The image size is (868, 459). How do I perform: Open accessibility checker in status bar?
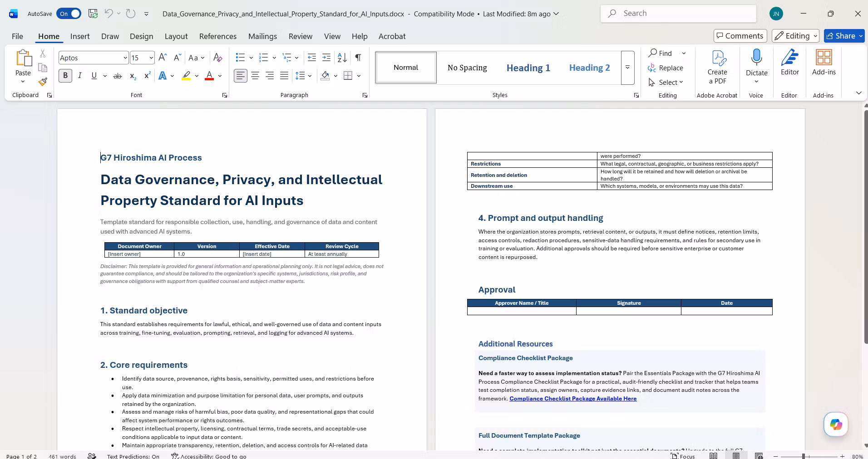[209, 456]
